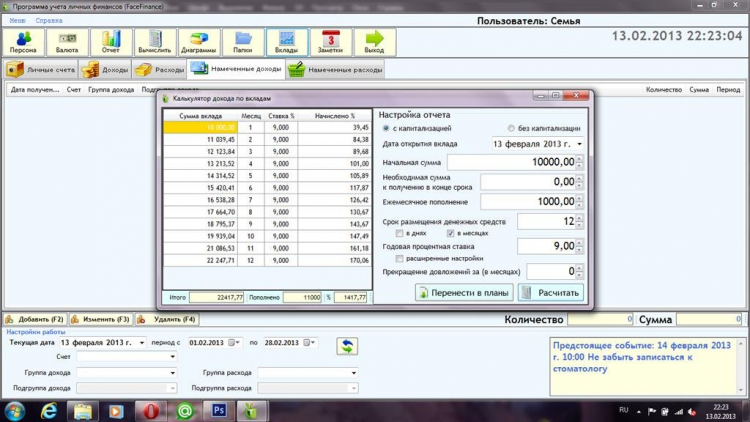Click the Годовая процентная ставка field
Image resolution: width=750 pixels, height=422 pixels.
click(547, 246)
